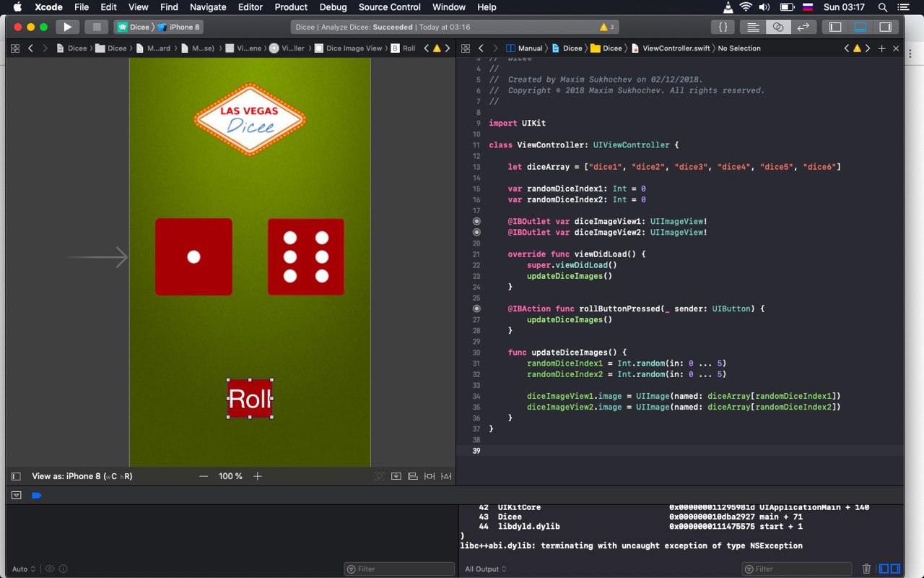The image size is (924, 578).
Task: Open the code snippet library braces button
Action: [x=723, y=27]
